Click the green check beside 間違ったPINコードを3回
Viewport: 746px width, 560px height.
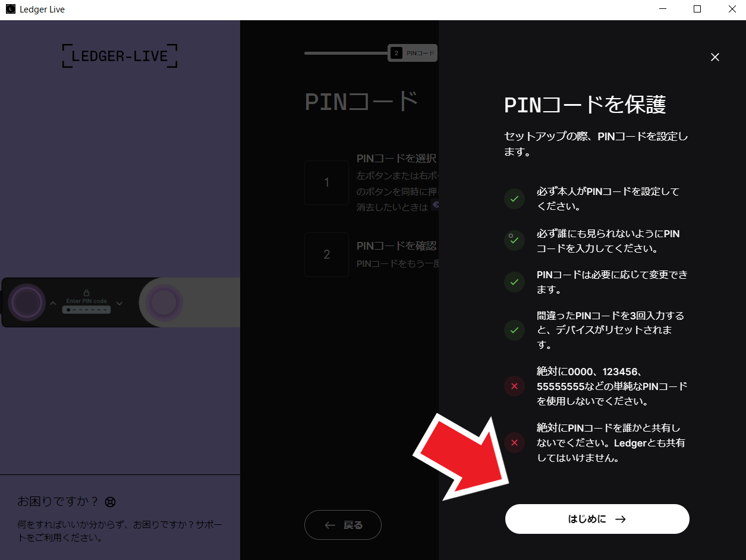point(514,330)
